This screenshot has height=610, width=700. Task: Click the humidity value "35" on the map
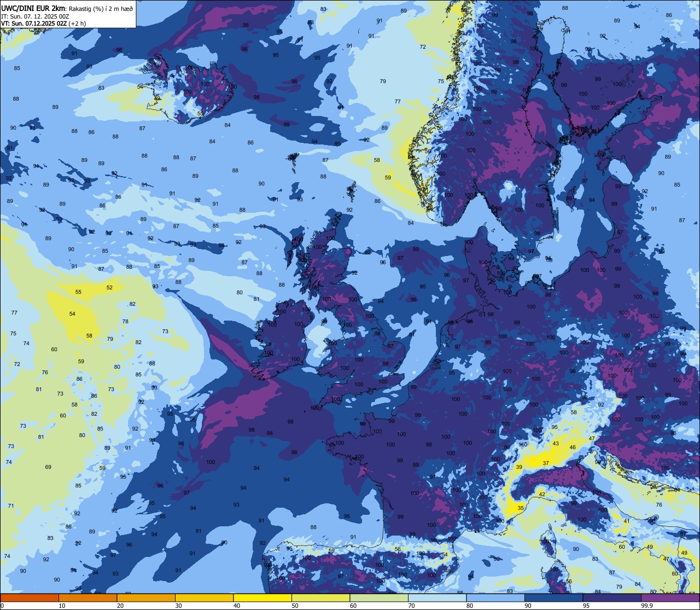point(521,508)
